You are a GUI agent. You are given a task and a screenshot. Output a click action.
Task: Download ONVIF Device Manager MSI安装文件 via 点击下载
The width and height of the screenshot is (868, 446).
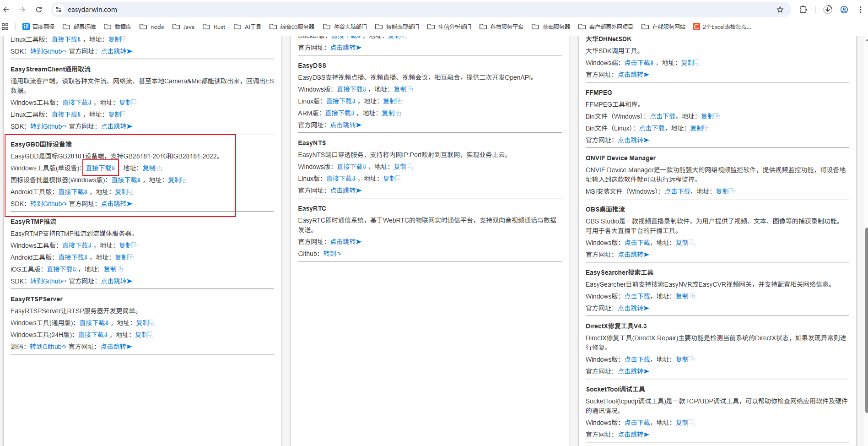click(678, 191)
